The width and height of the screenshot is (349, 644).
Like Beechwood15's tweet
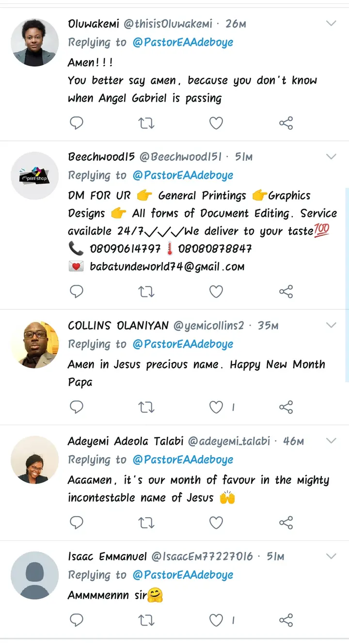(216, 291)
